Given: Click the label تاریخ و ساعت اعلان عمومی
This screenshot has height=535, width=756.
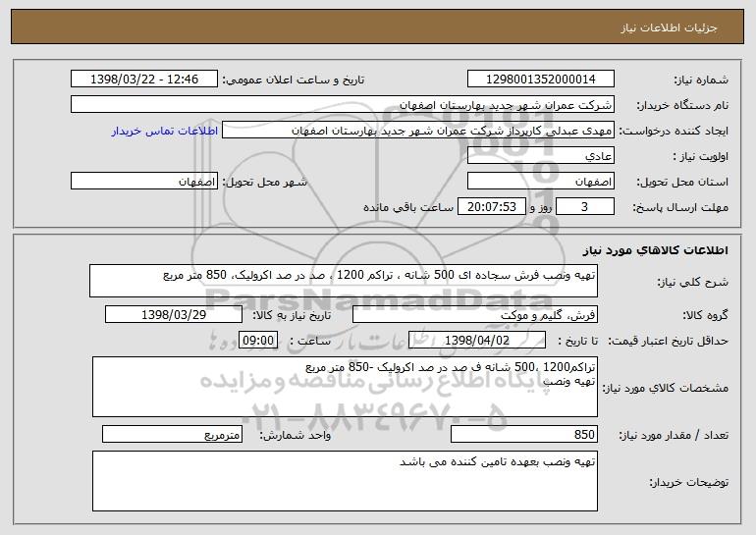Looking at the screenshot, I should tap(294, 80).
